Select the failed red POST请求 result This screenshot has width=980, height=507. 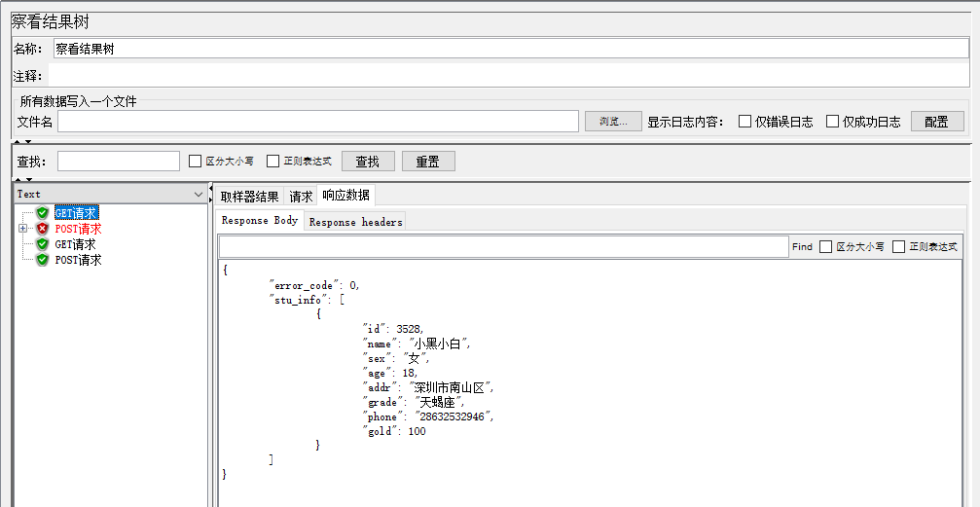click(78, 229)
